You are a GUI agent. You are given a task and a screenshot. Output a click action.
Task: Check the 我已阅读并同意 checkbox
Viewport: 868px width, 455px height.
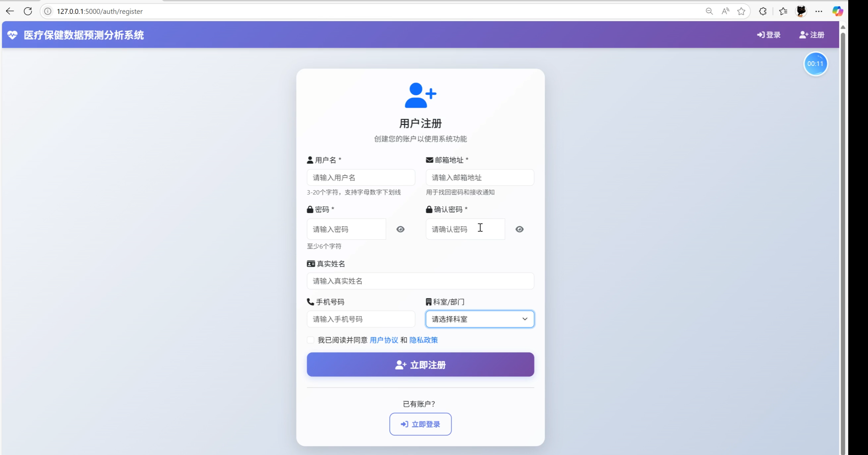point(310,340)
